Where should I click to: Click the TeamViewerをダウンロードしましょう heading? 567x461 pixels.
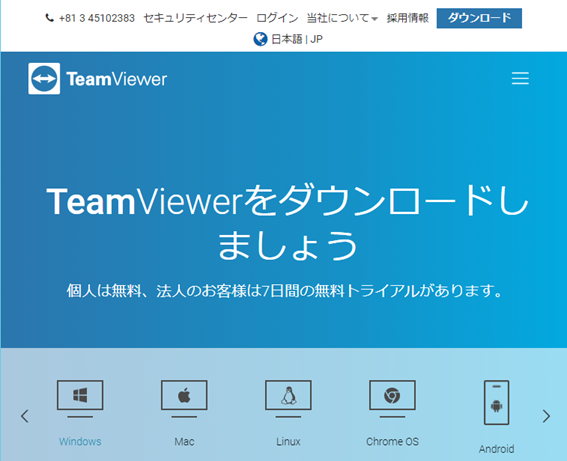coord(288,223)
